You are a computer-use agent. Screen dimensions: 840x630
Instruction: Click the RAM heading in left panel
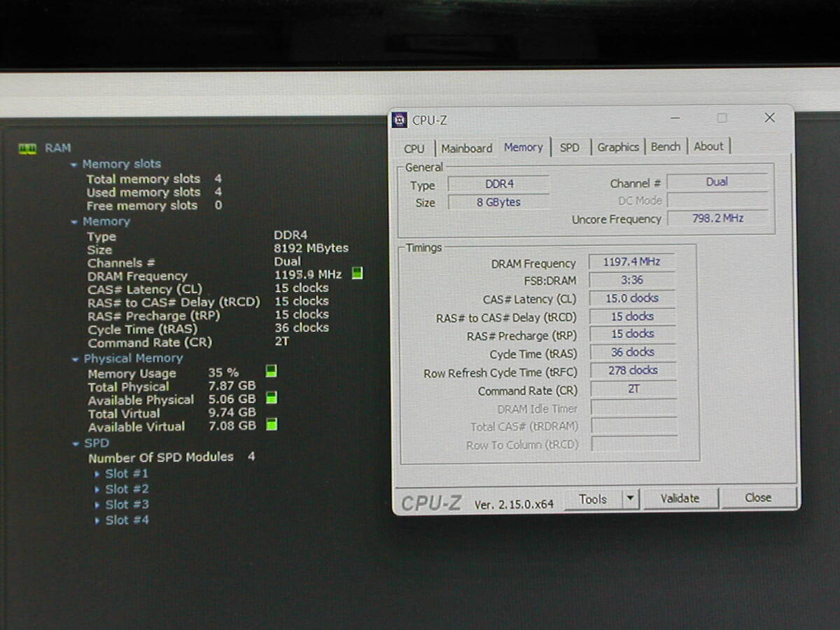pos(58,148)
